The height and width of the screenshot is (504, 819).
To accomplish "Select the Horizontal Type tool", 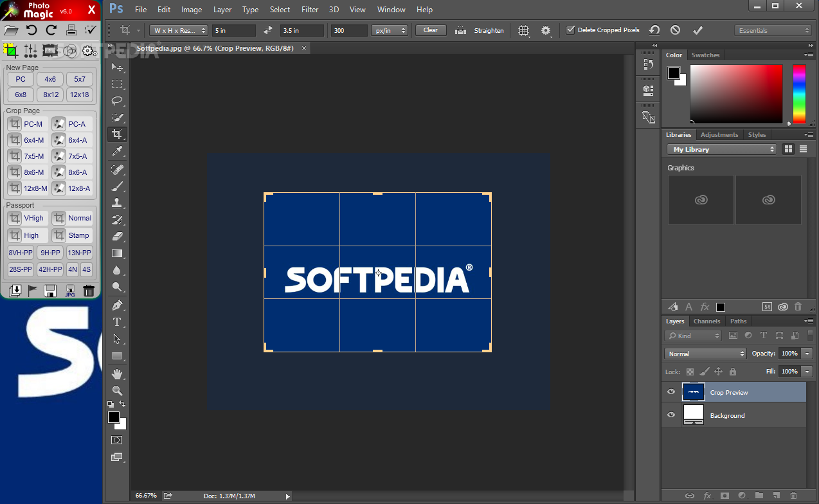I will [117, 321].
